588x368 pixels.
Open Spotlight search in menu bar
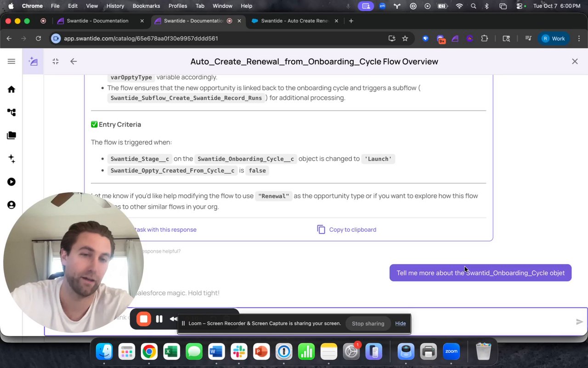click(x=473, y=6)
